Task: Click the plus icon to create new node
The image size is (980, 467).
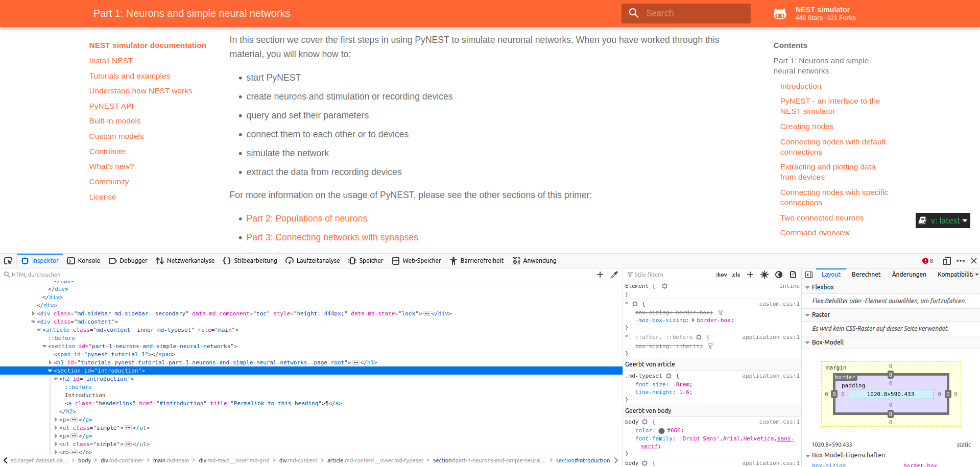Action: (600, 275)
